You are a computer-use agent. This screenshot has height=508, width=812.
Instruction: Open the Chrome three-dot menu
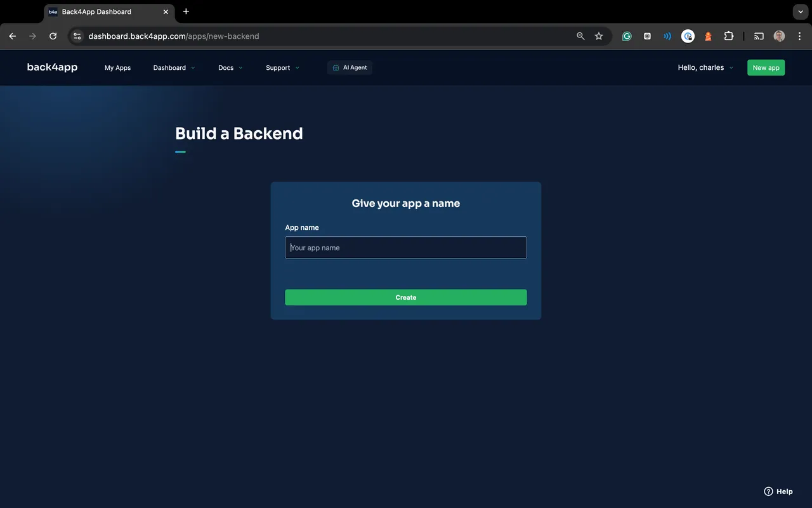pyautogui.click(x=799, y=36)
